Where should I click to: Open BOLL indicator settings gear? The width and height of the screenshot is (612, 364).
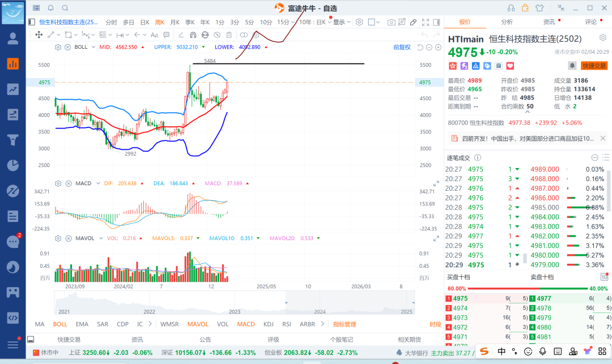58,47
